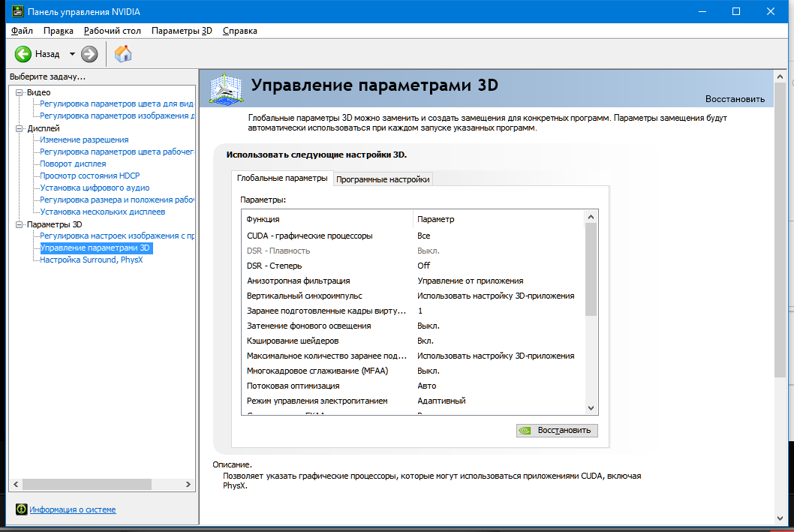Select Заранее подготовленные кадры вирту… row
Viewport: 794px width, 532px height.
[x=413, y=311]
